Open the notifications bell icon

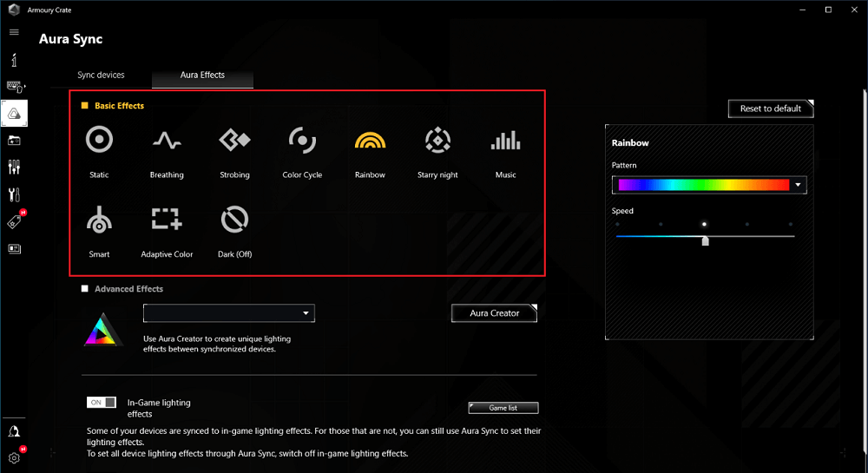[x=15, y=431]
